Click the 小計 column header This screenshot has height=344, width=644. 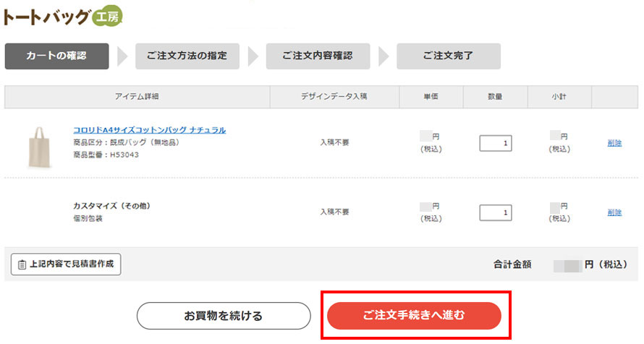coord(559,96)
